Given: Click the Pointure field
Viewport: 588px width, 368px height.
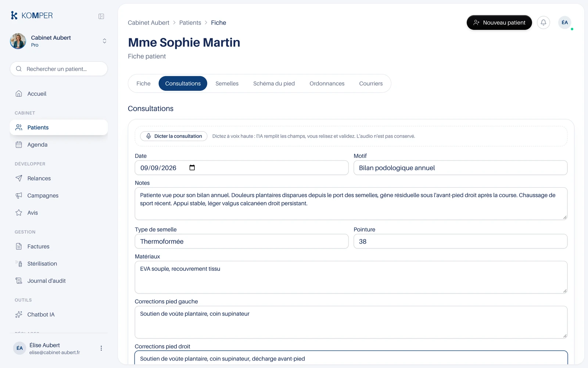Looking at the screenshot, I should point(460,241).
